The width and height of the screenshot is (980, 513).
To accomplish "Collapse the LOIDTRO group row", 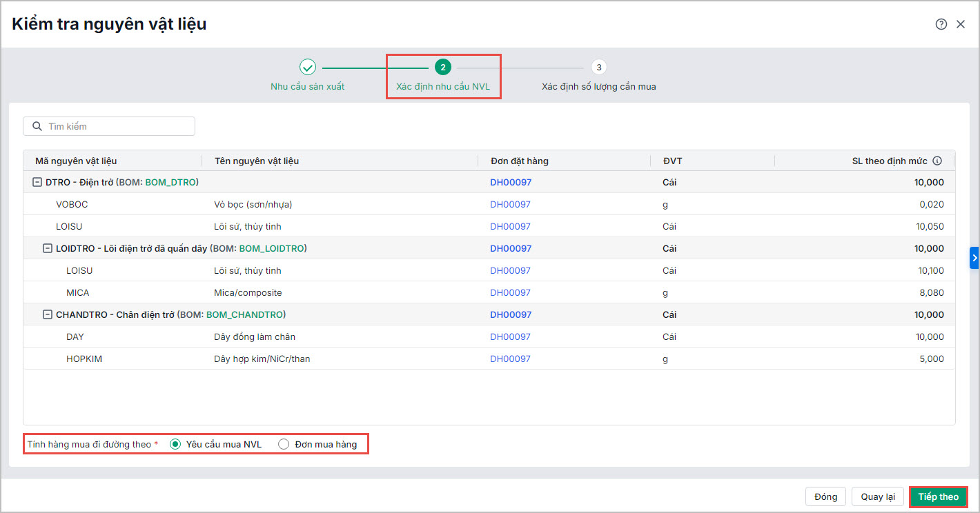I will (x=48, y=248).
